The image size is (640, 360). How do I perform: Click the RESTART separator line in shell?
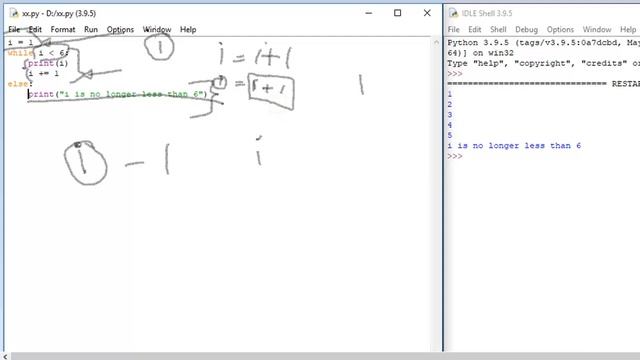(x=543, y=84)
